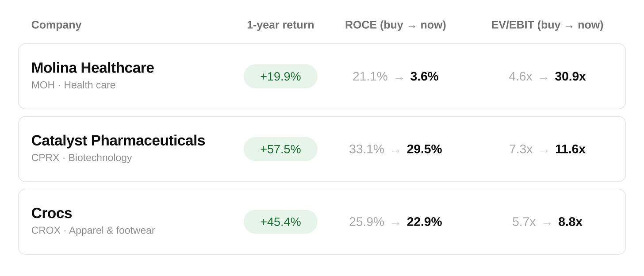Viewport: 644px width, 276px height.
Task: Click the EV/EBIT (buy → now) header
Action: pos(547,25)
